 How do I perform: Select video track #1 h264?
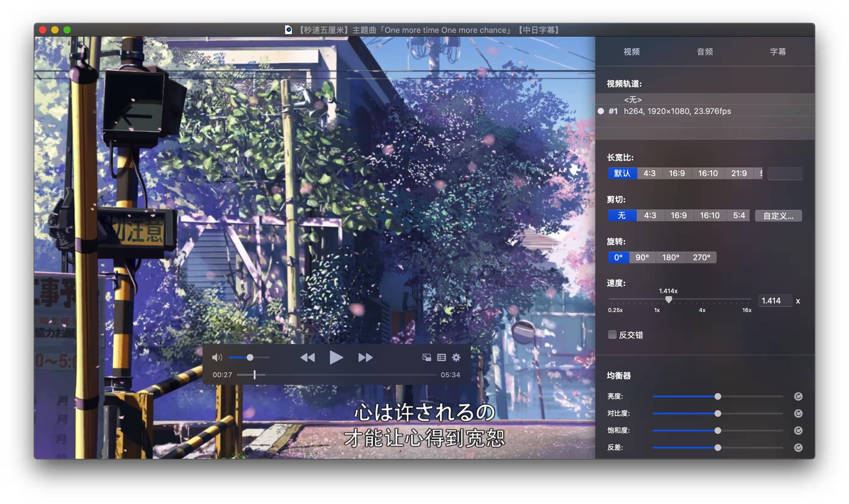click(x=705, y=111)
